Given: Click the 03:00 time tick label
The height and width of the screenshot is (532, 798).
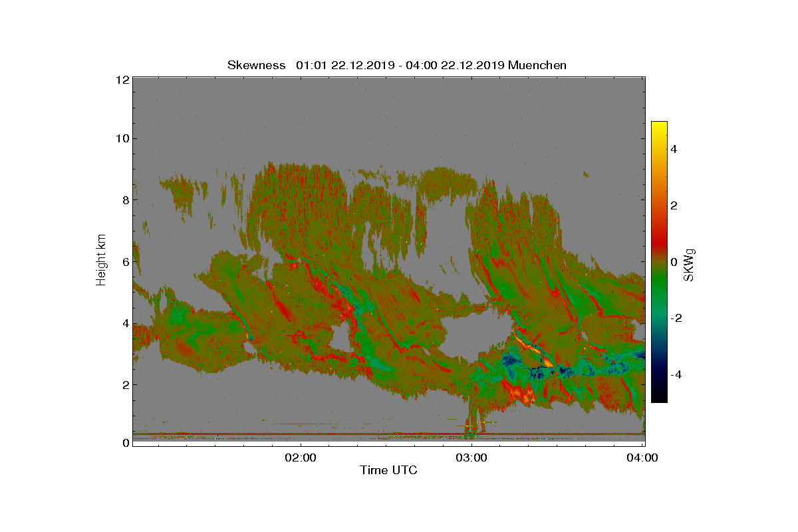Looking at the screenshot, I should (x=472, y=458).
